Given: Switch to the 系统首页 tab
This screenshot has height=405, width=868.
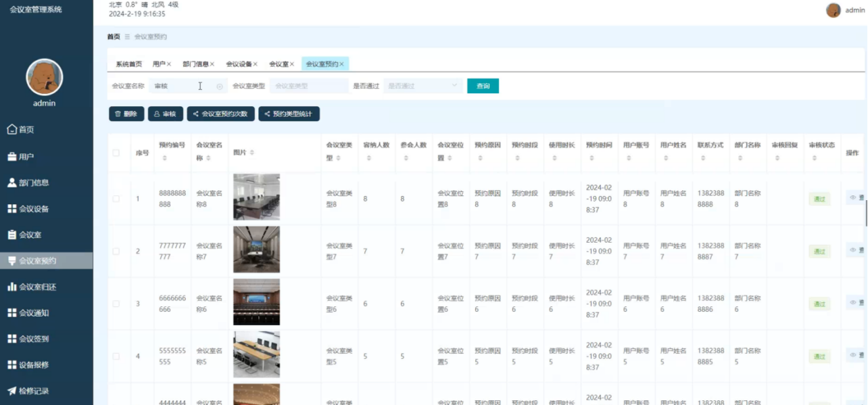Looking at the screenshot, I should (x=129, y=64).
